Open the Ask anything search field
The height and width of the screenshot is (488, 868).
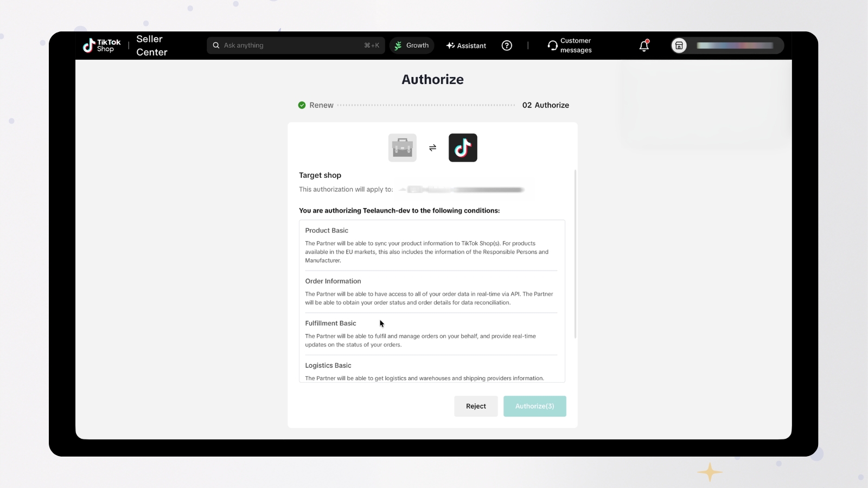tap(296, 46)
